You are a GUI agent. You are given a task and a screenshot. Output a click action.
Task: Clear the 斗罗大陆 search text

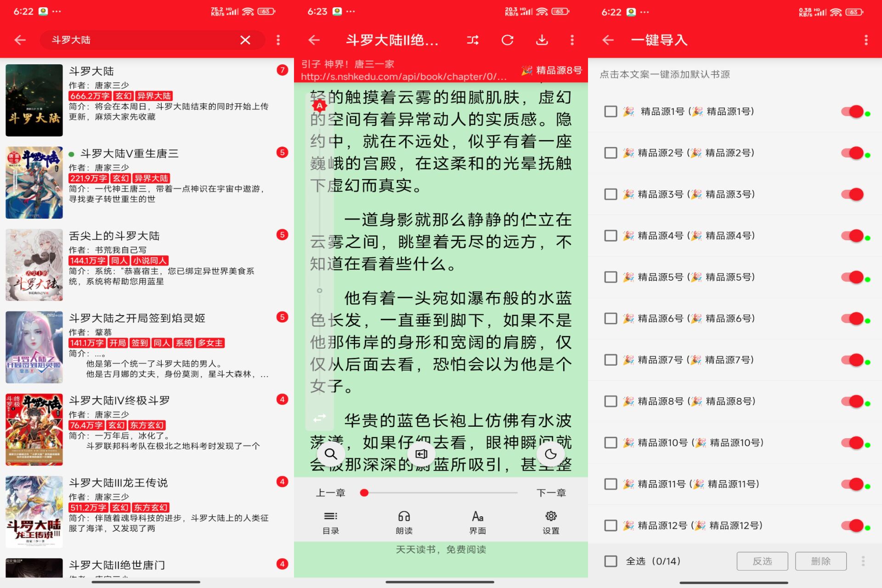[245, 40]
